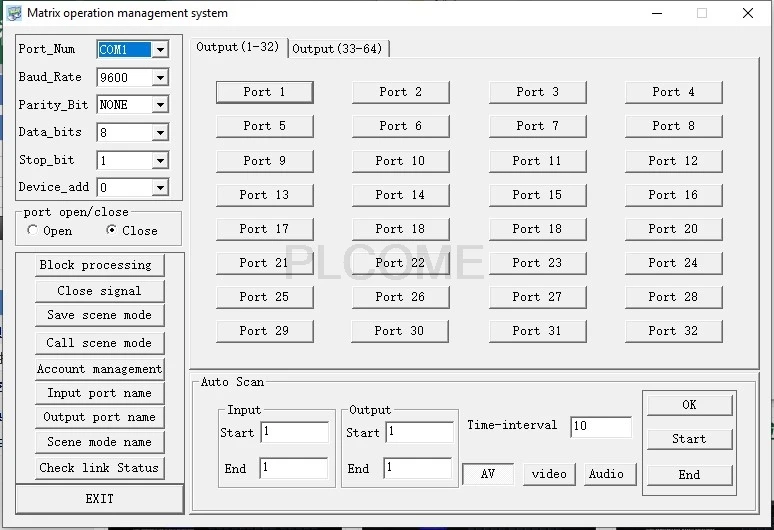Open the Port_Num COM1 dropdown

(160, 49)
